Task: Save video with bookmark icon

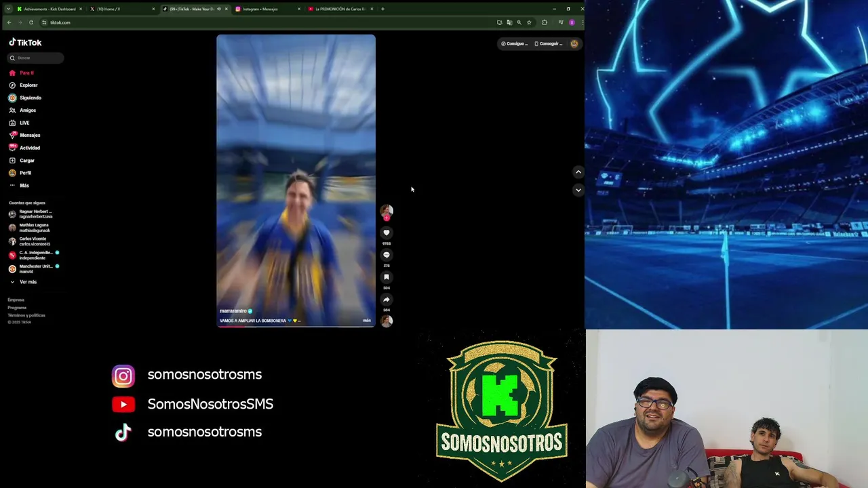Action: [387, 277]
